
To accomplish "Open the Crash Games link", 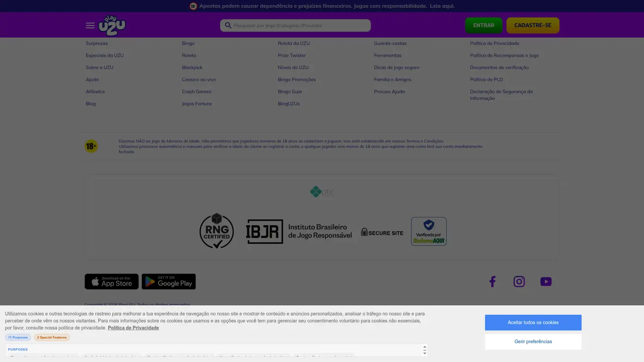I will [x=197, y=92].
